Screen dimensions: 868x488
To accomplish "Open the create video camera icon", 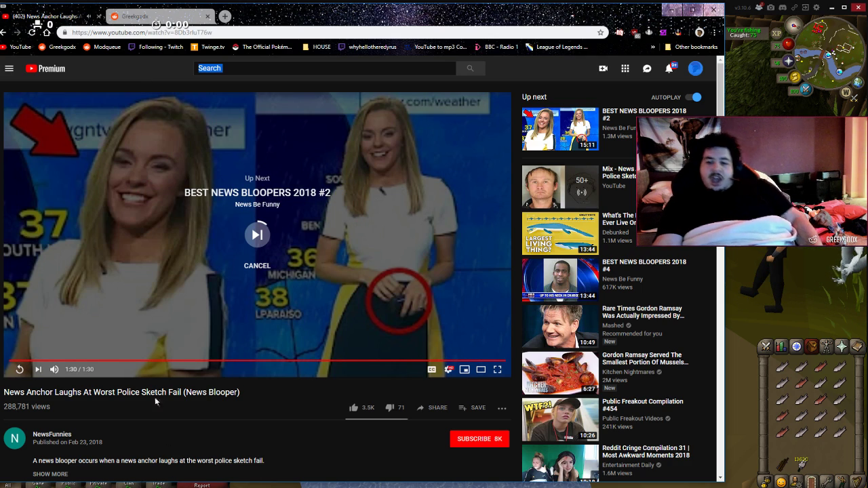I will [x=603, y=68].
